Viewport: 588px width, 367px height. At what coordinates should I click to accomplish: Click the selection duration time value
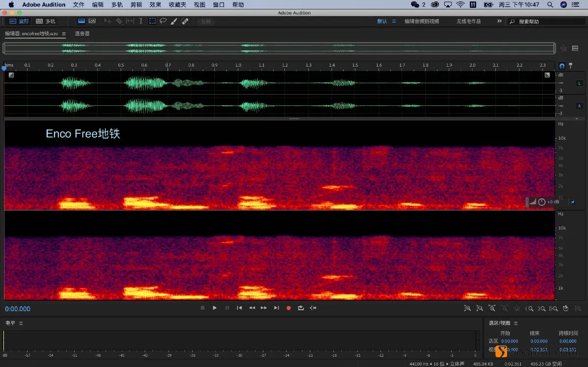(568, 341)
